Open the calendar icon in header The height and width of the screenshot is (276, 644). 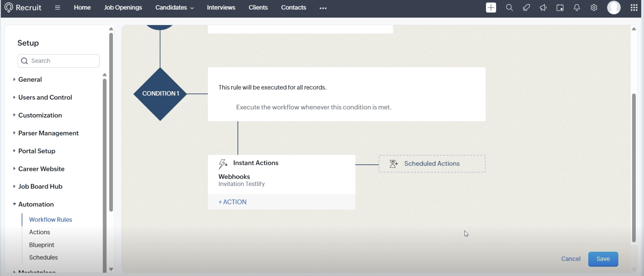tap(560, 7)
